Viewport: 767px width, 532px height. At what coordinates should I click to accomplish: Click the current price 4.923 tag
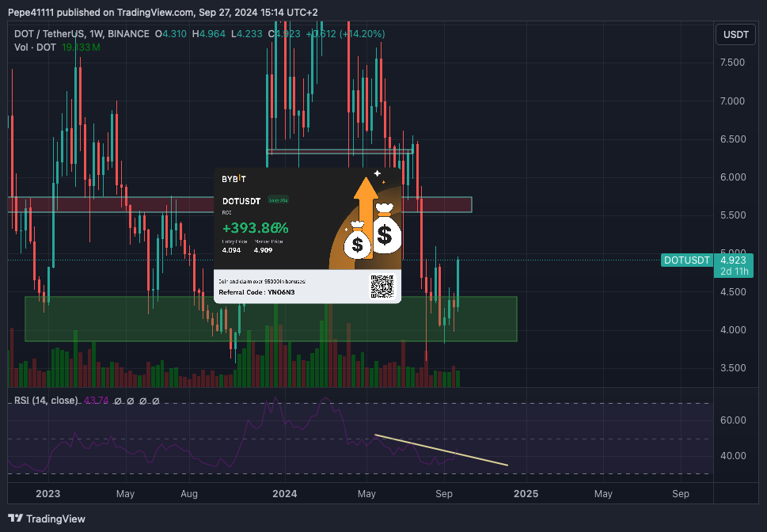733,260
